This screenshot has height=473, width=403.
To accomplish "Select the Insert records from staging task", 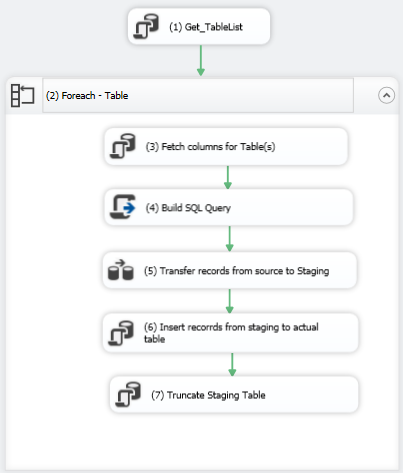I will [x=231, y=333].
